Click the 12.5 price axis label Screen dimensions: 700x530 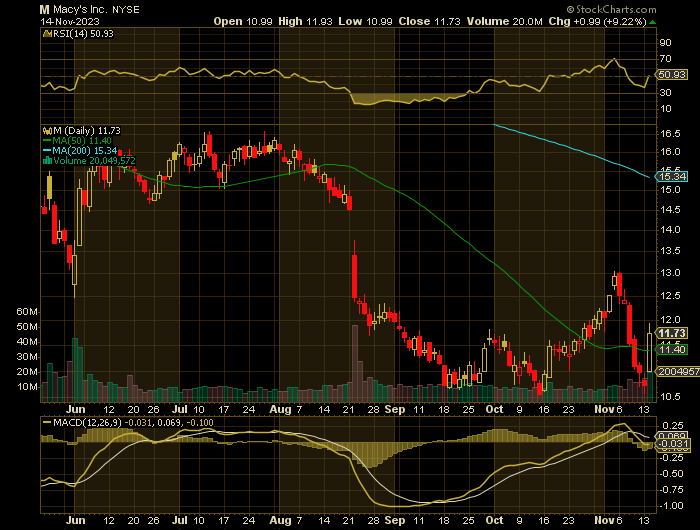[670, 296]
